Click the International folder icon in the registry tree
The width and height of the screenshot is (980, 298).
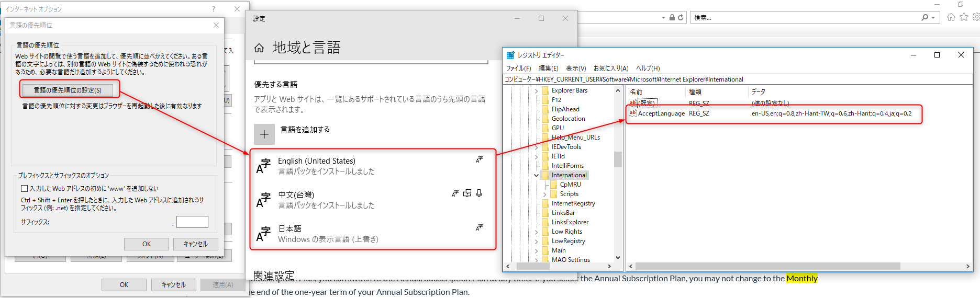click(545, 175)
